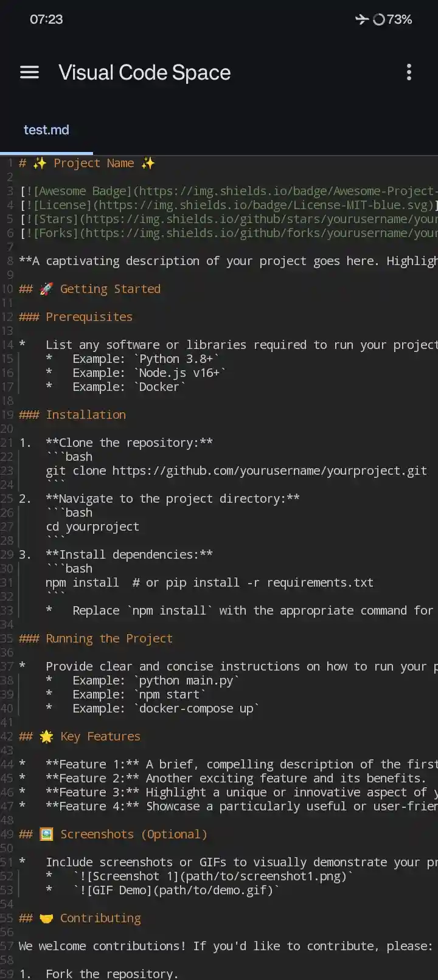Tap the Prerequisites heading text
438x980 pixels.
pos(89,316)
